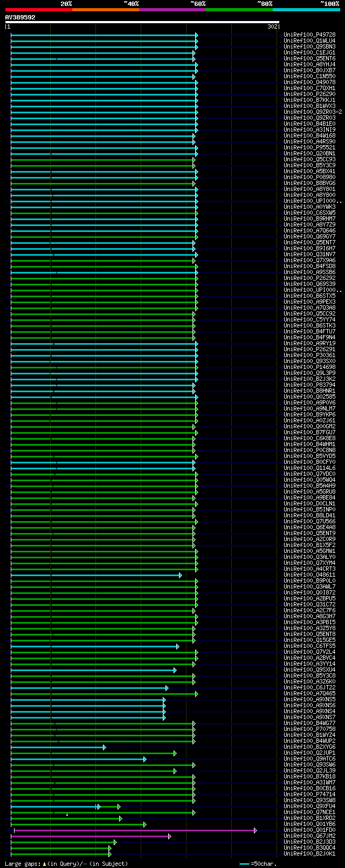Open hit UniRef100_C1EJG1

tap(309, 52)
